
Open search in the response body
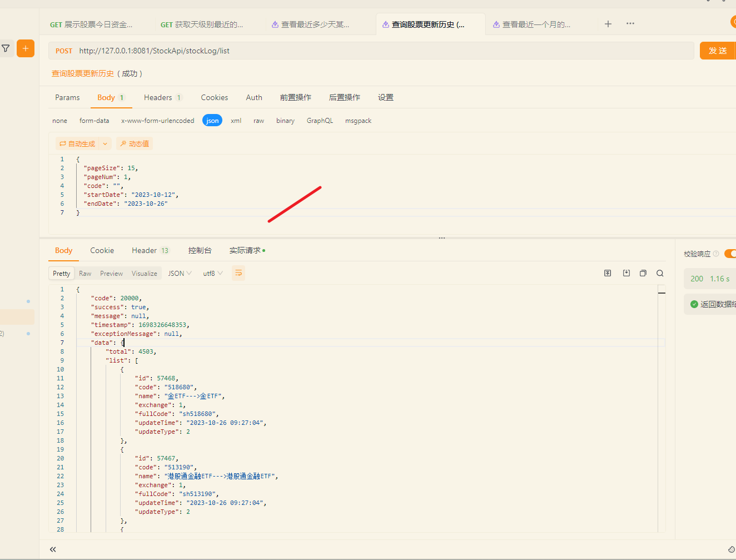coord(660,273)
